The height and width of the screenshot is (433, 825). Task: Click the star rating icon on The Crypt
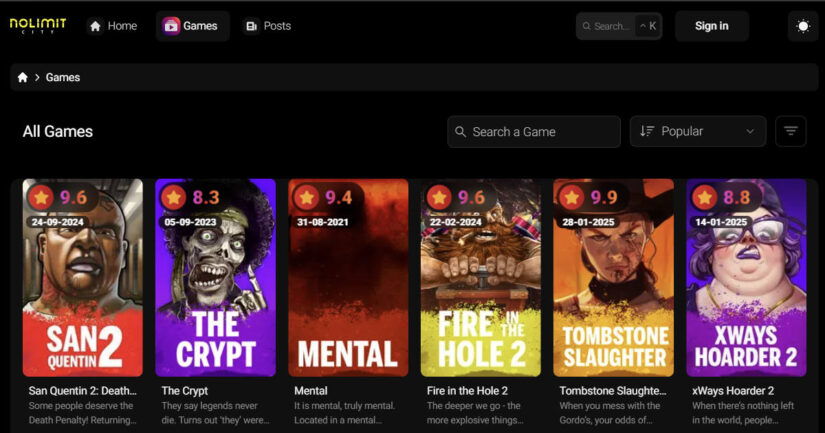click(174, 197)
